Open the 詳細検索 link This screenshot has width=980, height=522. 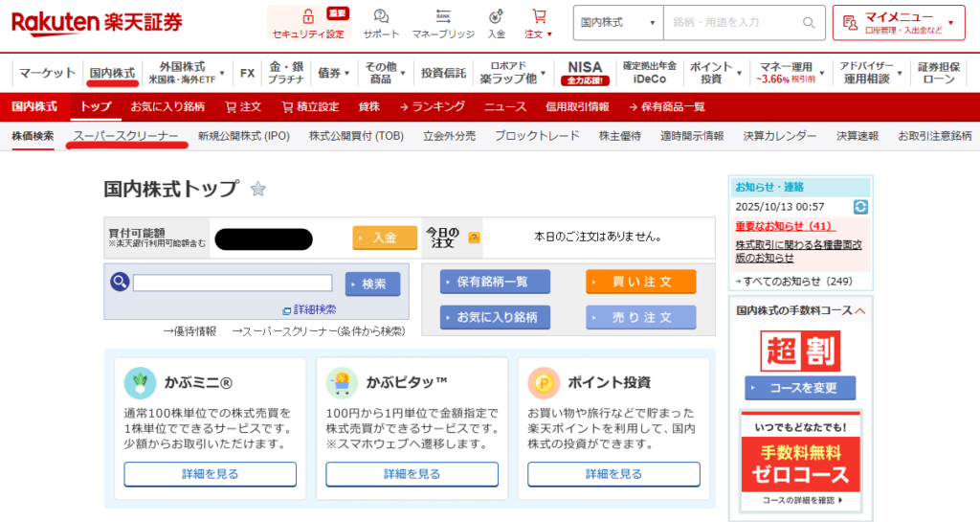click(x=309, y=309)
